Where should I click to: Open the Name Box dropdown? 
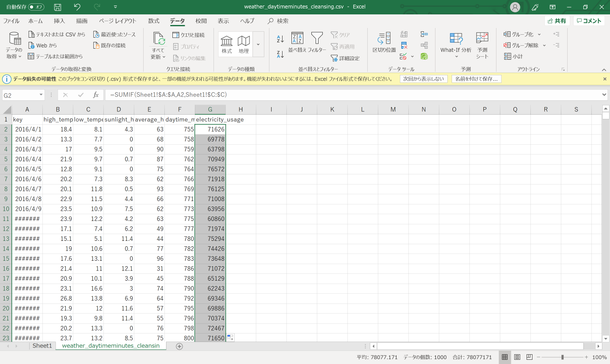click(x=41, y=95)
